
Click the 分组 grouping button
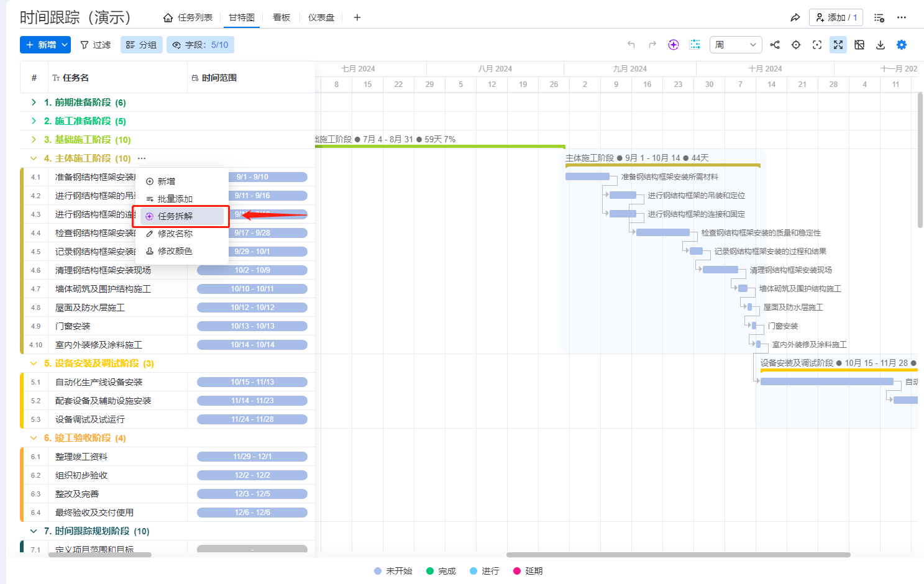pyautogui.click(x=142, y=45)
